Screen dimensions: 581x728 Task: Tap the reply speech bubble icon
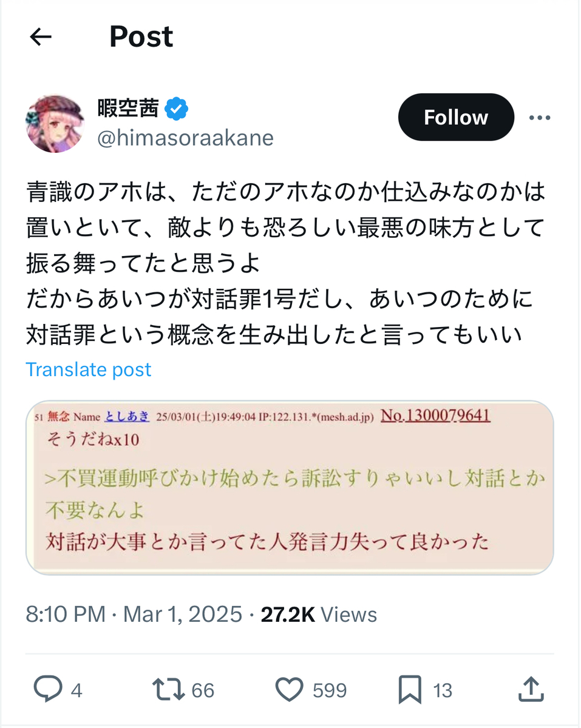tap(47, 689)
